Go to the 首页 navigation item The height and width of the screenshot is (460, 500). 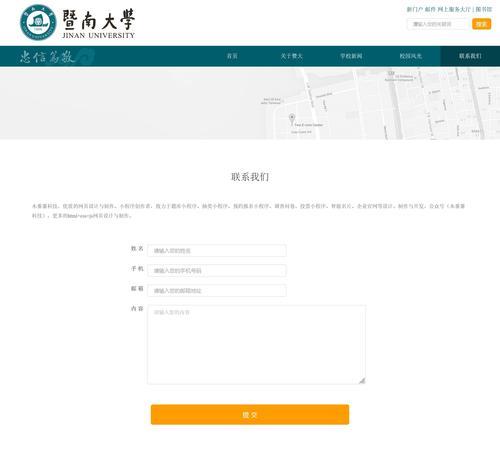(x=232, y=56)
